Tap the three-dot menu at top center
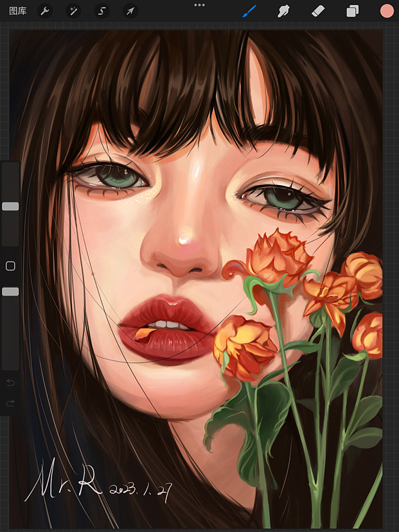 (x=199, y=5)
